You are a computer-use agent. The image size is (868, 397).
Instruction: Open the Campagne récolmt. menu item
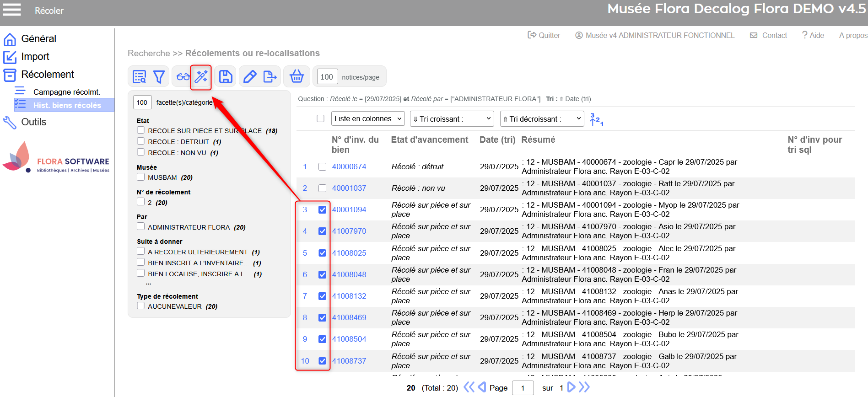66,92
